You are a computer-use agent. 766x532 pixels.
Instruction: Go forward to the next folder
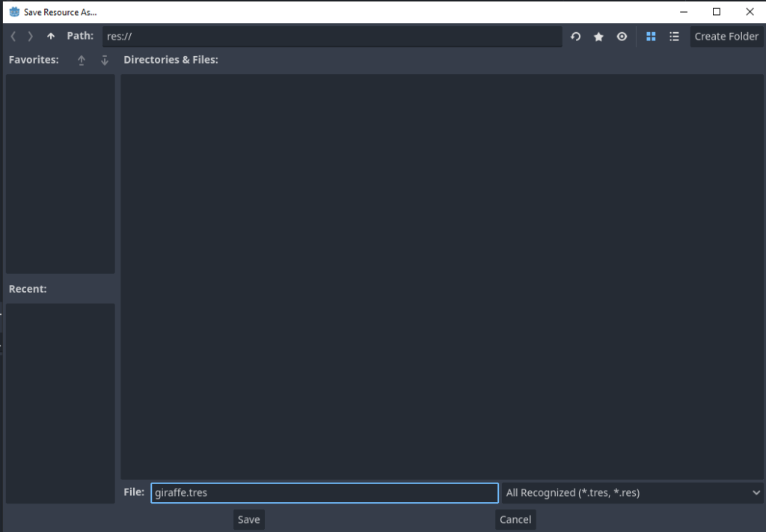tap(30, 36)
